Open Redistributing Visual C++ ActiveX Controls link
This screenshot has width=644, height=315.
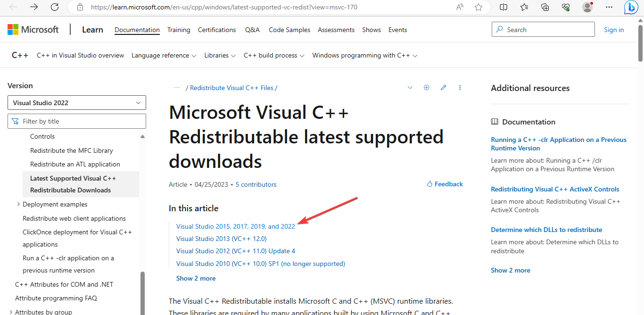[555, 189]
